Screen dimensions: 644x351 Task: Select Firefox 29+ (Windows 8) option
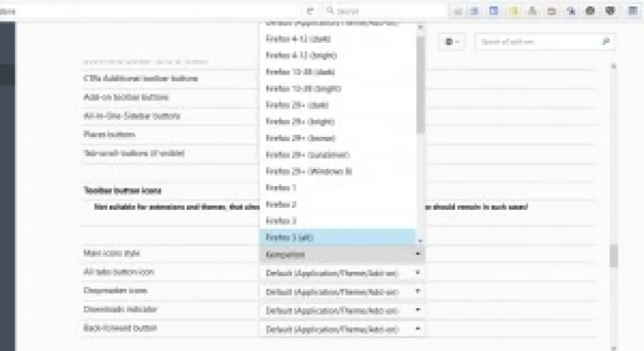tap(338, 171)
